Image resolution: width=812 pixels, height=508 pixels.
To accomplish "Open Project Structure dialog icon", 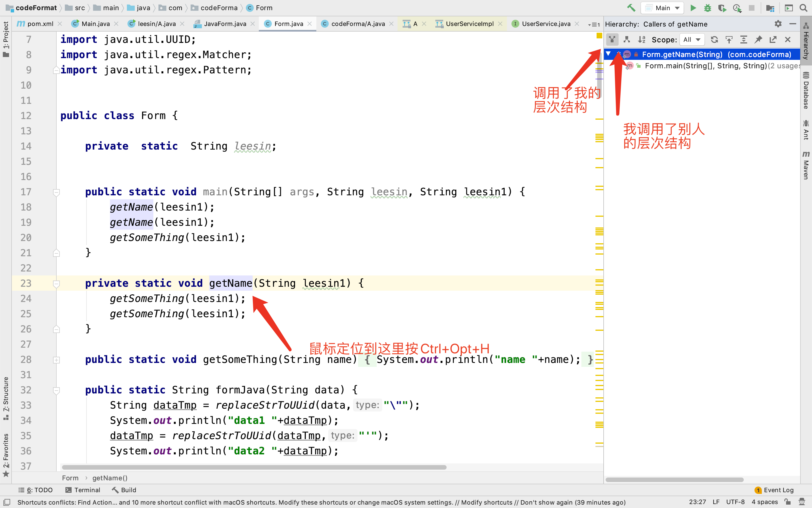I will 770,8.
